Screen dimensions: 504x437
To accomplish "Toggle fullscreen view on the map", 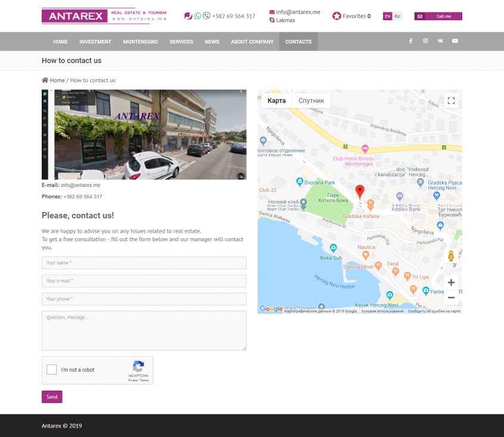I will [451, 101].
